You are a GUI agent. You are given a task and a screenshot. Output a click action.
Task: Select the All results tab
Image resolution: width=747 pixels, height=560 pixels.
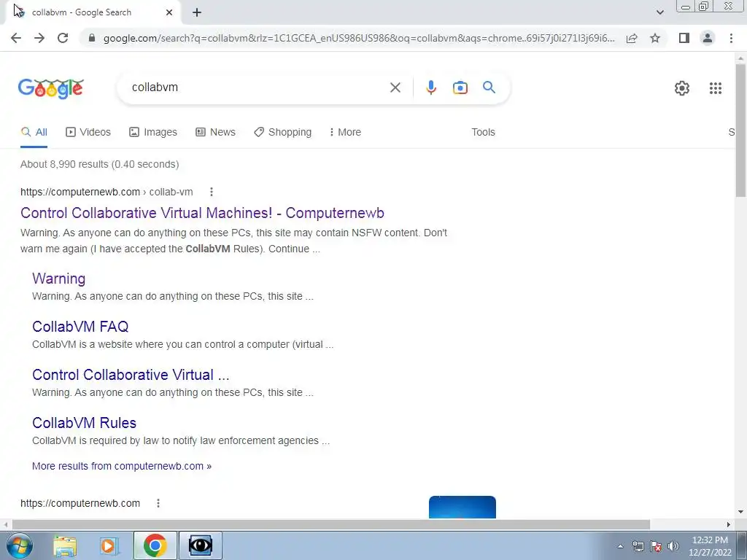(34, 132)
